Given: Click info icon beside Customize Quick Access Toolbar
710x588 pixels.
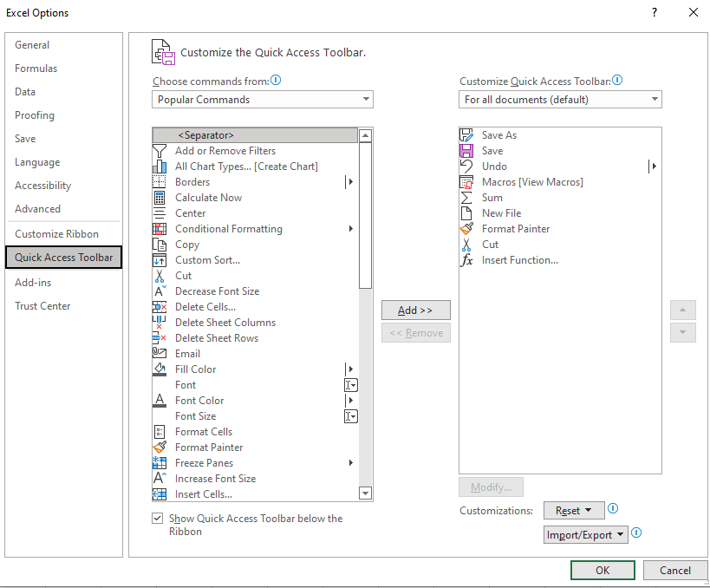Looking at the screenshot, I should pos(617,80).
